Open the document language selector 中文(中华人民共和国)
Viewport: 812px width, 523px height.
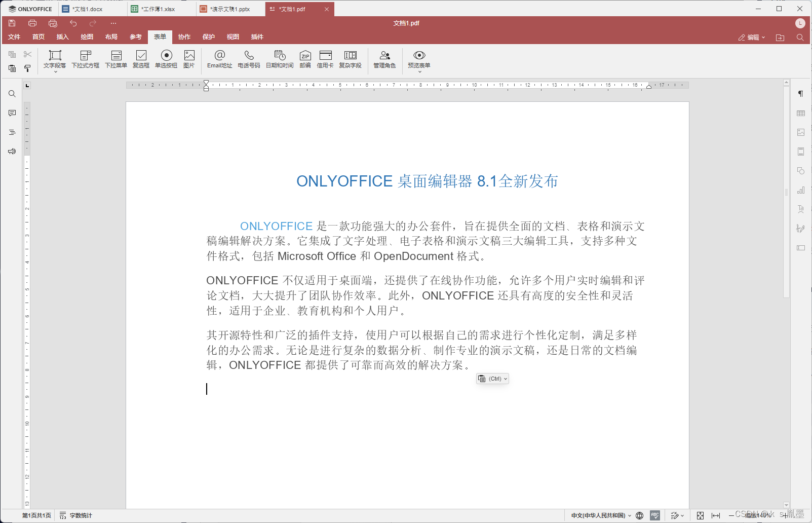click(x=601, y=515)
